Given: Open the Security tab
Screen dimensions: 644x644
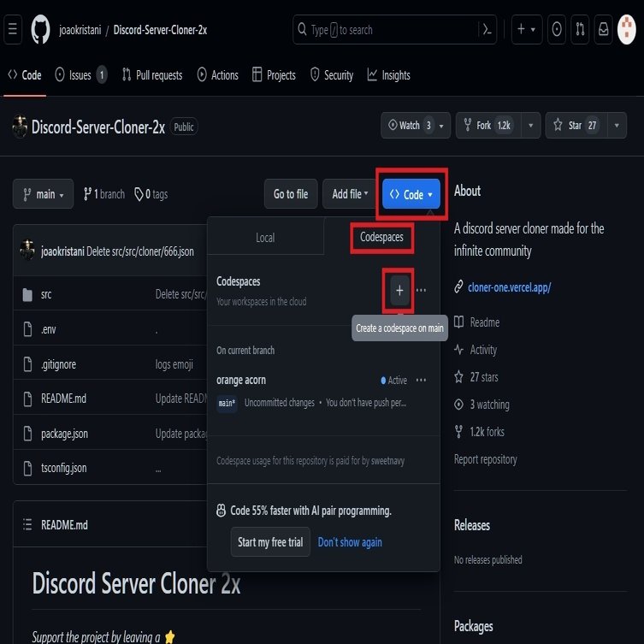Looking at the screenshot, I should 332,75.
